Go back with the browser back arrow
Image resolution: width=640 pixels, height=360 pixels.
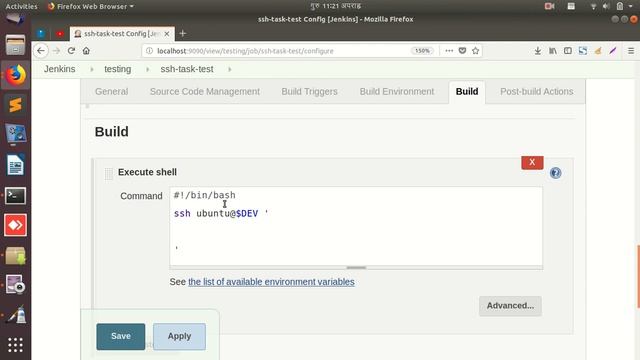point(41,51)
